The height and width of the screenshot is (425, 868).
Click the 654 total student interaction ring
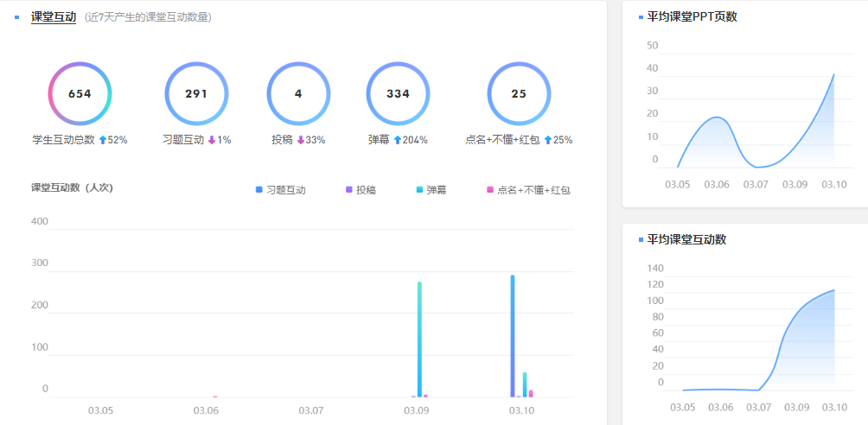click(80, 94)
